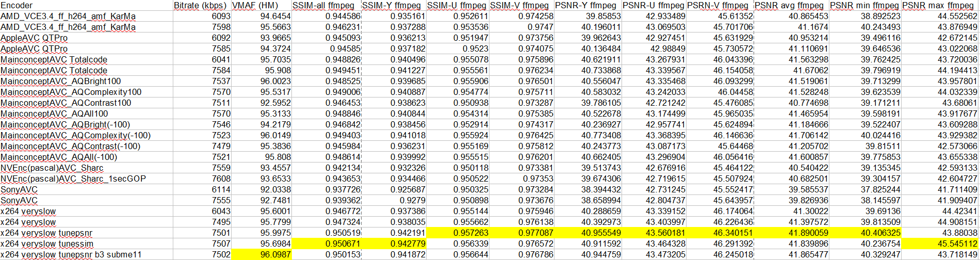
Task: Click the PSNR max value 44.552562
Action: point(940,16)
